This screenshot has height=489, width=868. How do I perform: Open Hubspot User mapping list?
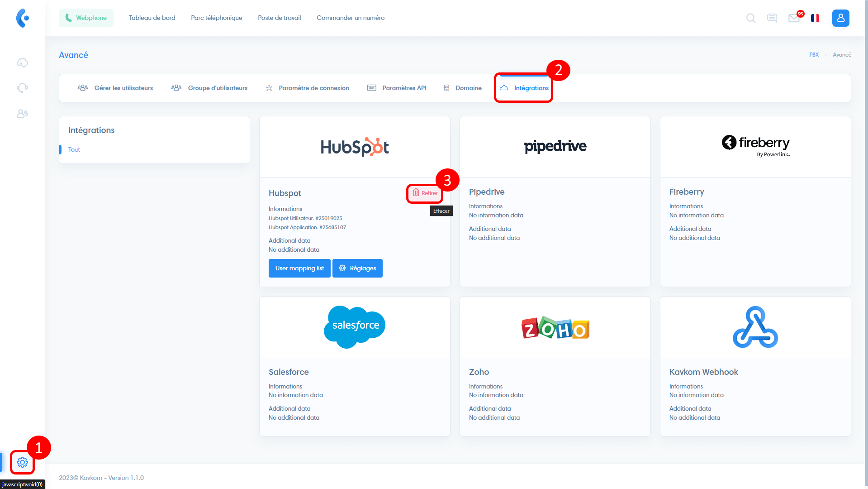(x=299, y=268)
